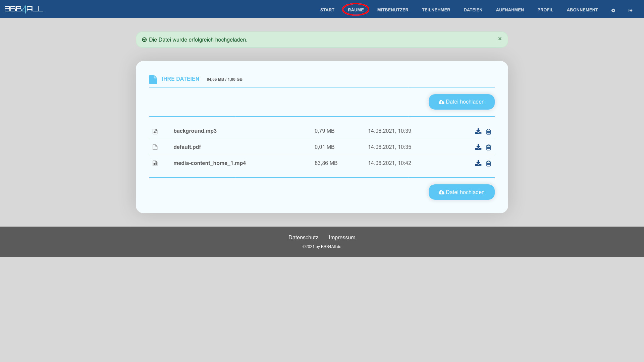Click size value 0,79 MB
Image resolution: width=644 pixels, height=362 pixels.
click(324, 131)
